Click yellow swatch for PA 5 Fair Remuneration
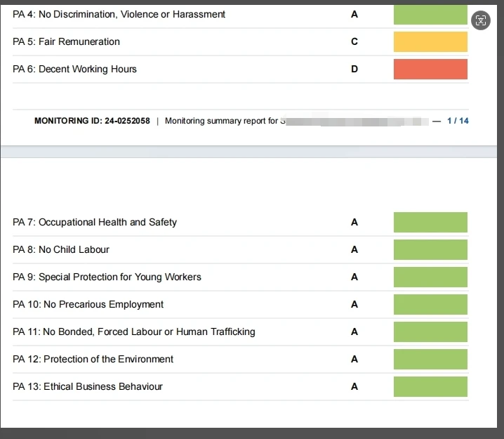The height and width of the screenshot is (439, 504). pyautogui.click(x=430, y=41)
